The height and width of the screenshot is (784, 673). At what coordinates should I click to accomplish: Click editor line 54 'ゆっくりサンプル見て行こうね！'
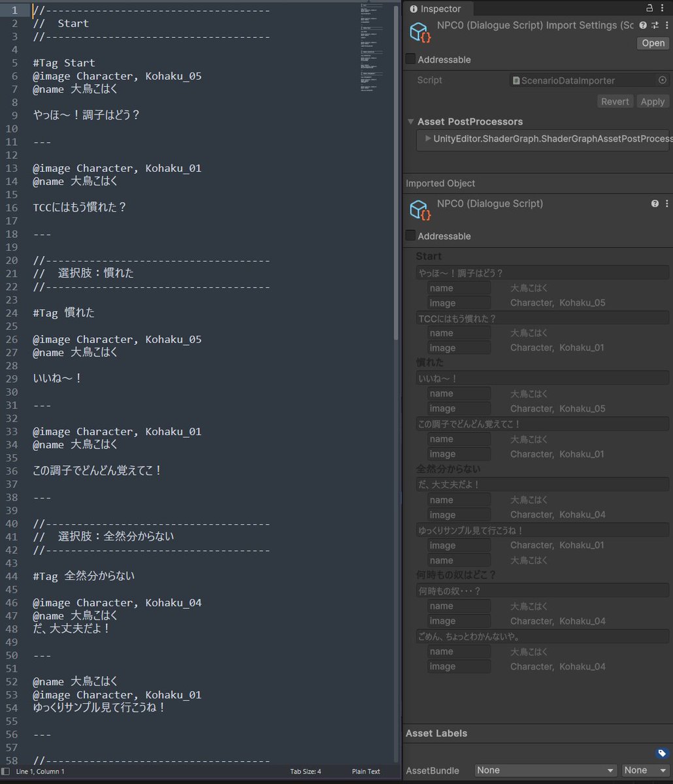coord(99,708)
